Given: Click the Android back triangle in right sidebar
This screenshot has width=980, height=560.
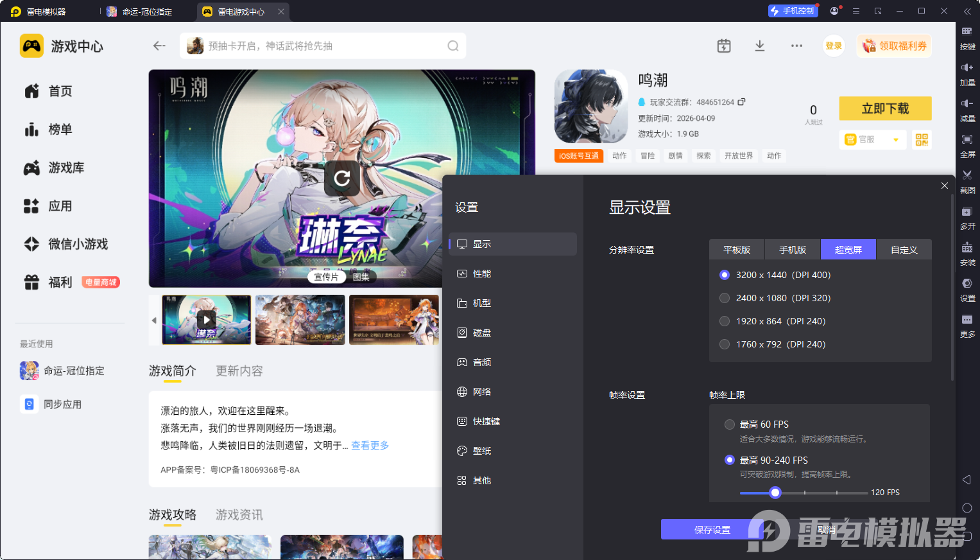Looking at the screenshot, I should pos(967,480).
